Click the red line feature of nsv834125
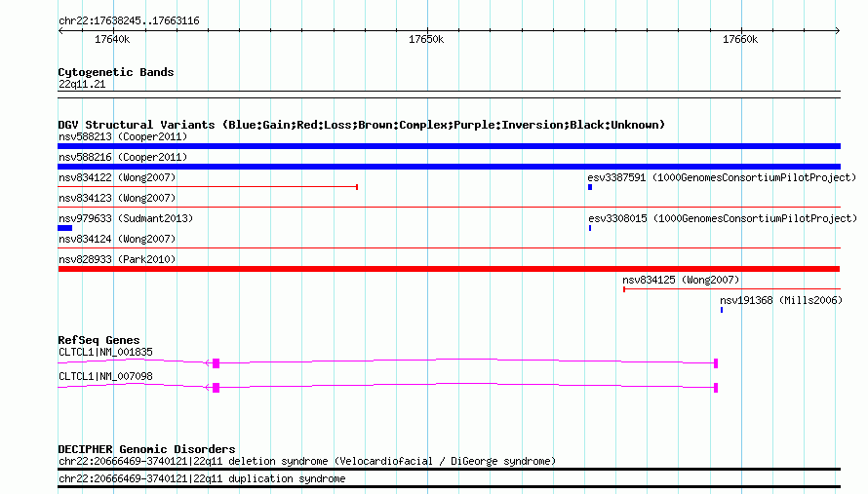The height and width of the screenshot is (494, 868). click(731, 289)
